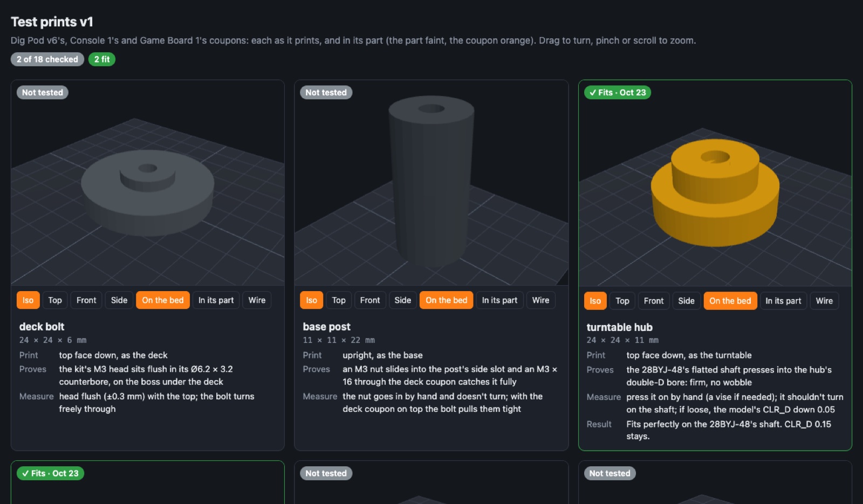Select Iso view for deck bolt
This screenshot has width=863, height=504.
[28, 300]
